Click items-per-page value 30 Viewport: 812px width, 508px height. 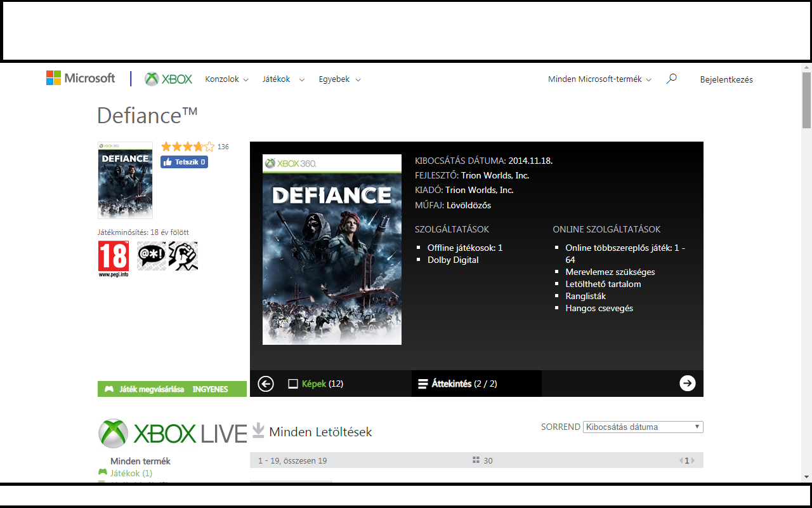(x=488, y=460)
